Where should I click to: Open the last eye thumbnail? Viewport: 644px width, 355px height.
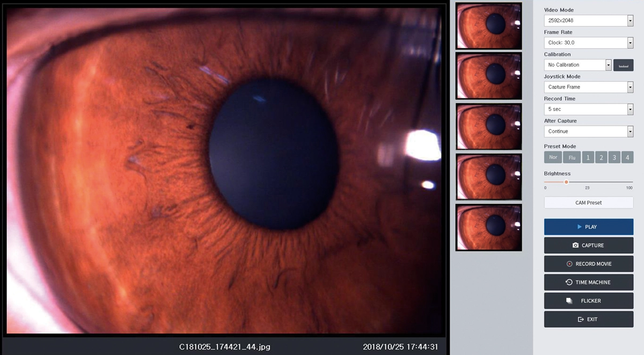pyautogui.click(x=488, y=227)
